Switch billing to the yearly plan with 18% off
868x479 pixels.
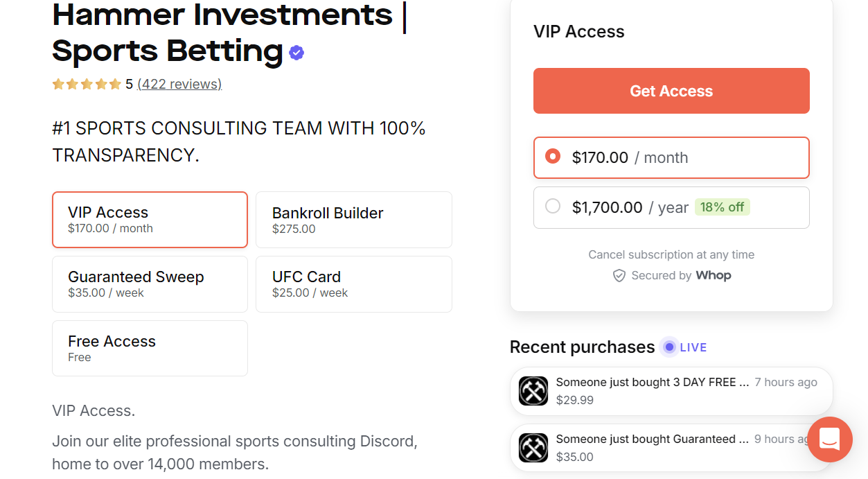(x=671, y=207)
